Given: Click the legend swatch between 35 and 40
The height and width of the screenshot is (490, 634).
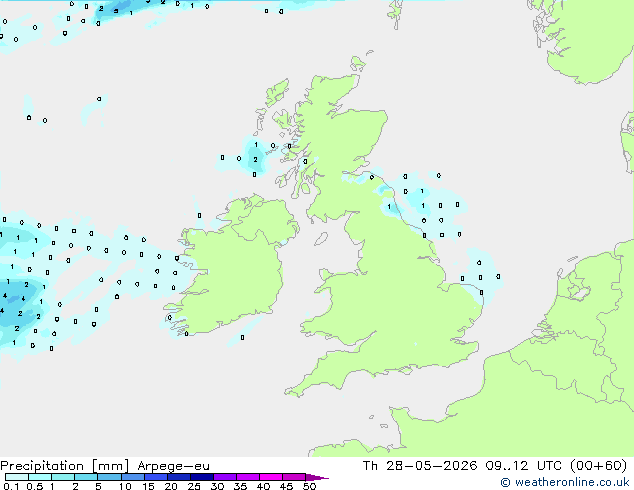Looking at the screenshot, I should (248, 477).
